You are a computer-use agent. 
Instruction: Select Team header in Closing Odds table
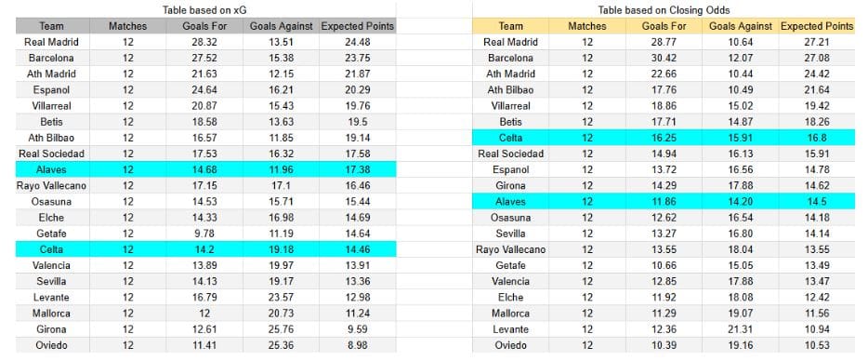pyautogui.click(x=510, y=26)
